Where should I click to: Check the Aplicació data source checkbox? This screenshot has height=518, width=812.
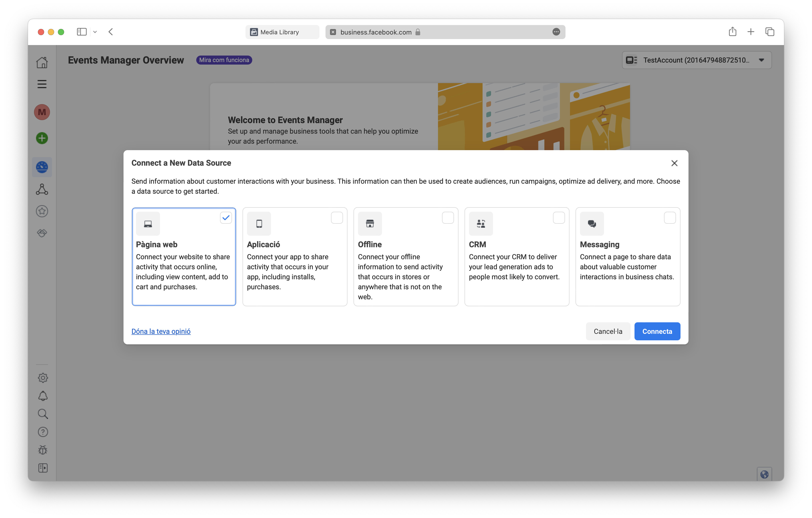coord(337,218)
